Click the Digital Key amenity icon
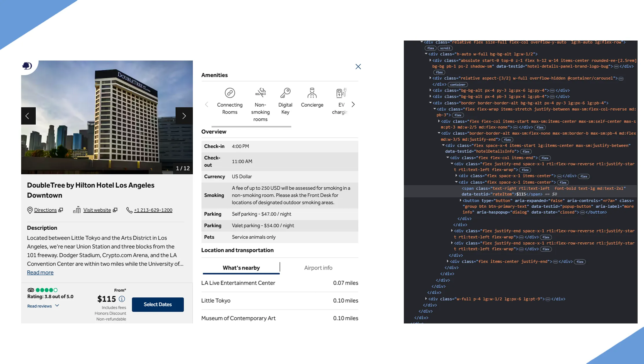 285,93
